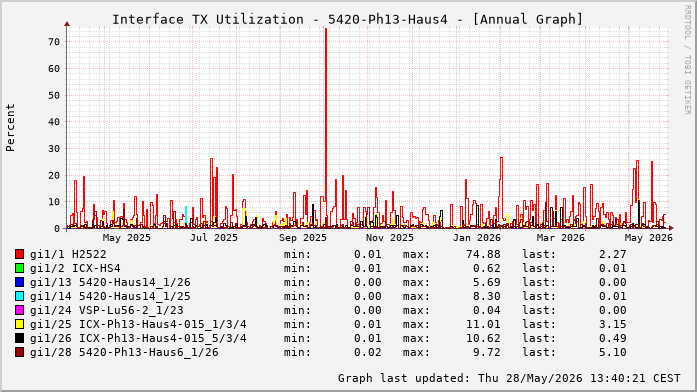
Task: Click the yellow gi1/25 legend swatch
Action: coord(19,324)
